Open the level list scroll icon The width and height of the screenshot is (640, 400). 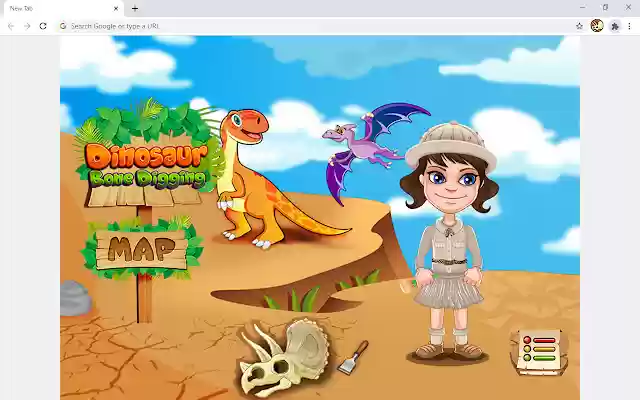tap(539, 352)
